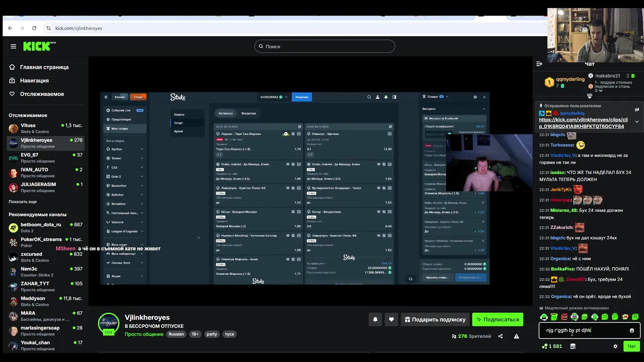Expand the gift leaderboard with the down arrow
This screenshot has width=644, height=362.
[x=590, y=96]
